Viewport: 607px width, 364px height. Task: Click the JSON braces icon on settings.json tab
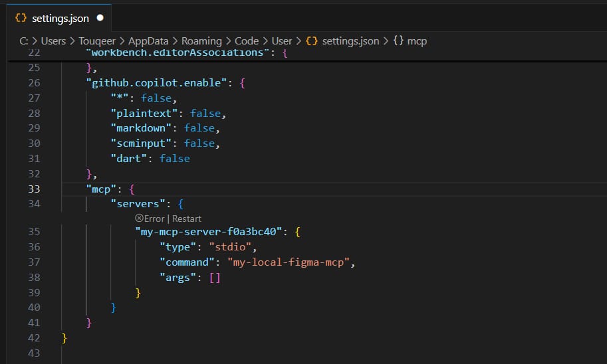coord(21,19)
